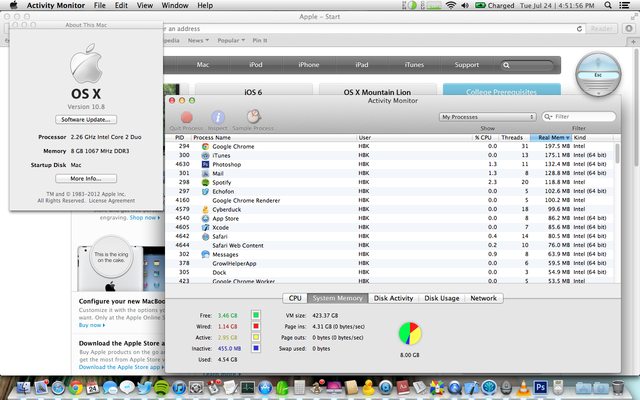Screen dimensions: 640x400
Task: Open Activity Monitor from the Dock
Action: (247, 387)
